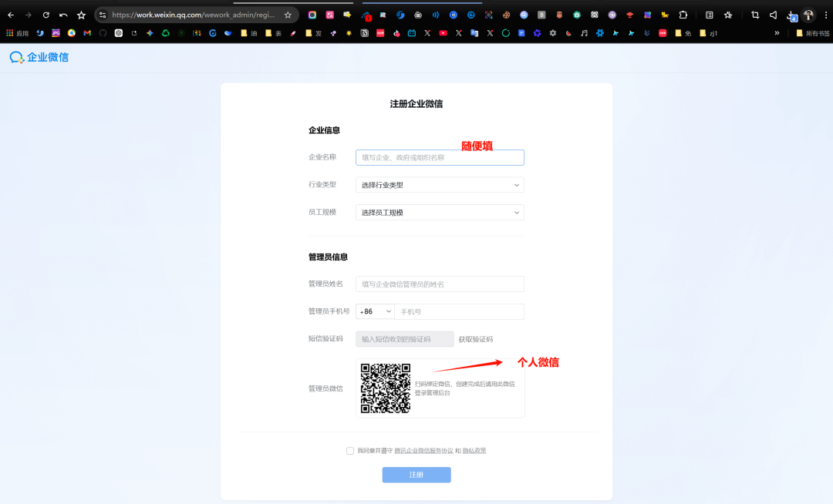Open the Gemini sparkle bookmark
The image size is (833, 504).
pyautogui.click(x=150, y=33)
